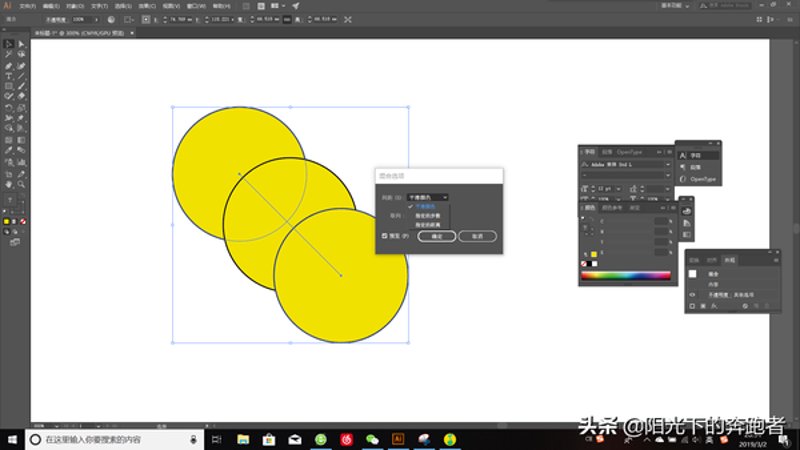The width and height of the screenshot is (800, 450).
Task: Open the Edit menu (编辑)
Action: tap(51, 6)
